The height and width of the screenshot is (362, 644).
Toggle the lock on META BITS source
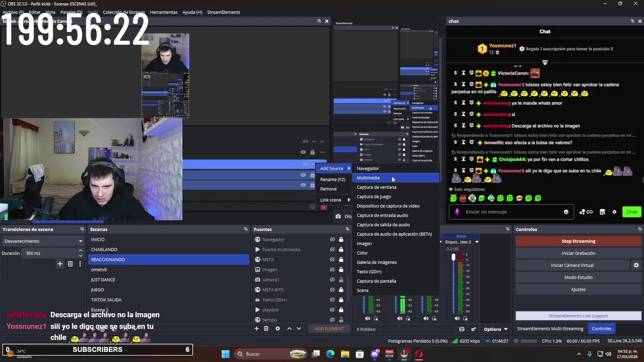tap(341, 290)
